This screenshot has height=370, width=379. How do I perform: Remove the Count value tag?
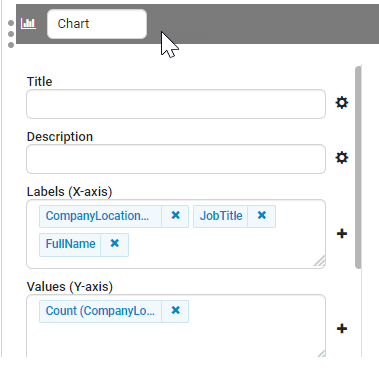pos(175,311)
